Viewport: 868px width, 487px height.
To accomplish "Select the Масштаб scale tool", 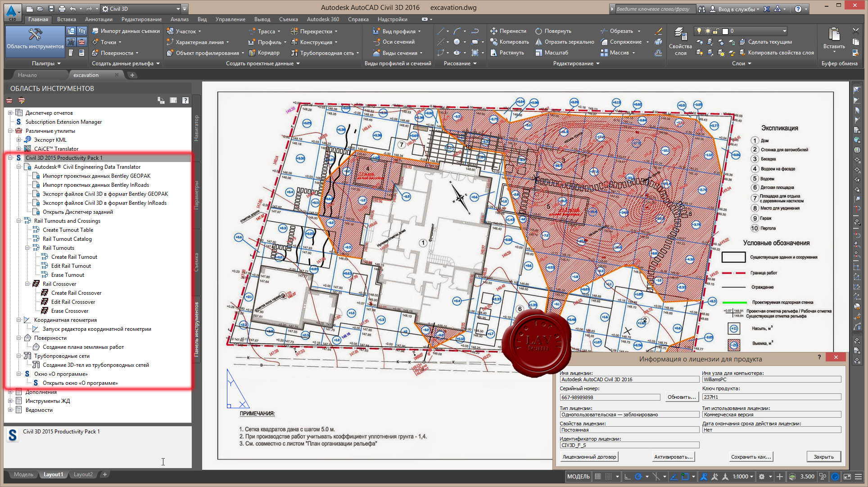I will pos(552,53).
